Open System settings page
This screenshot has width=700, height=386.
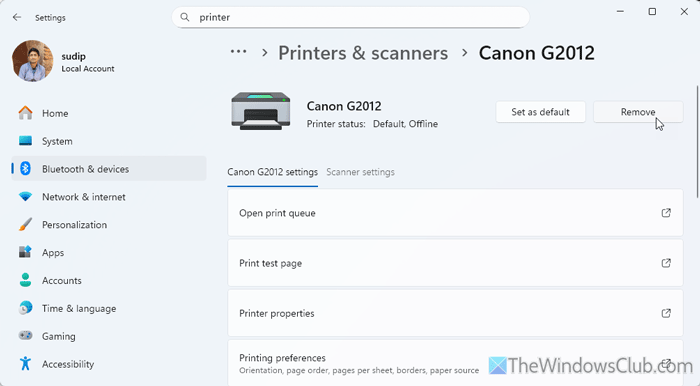[x=109, y=141]
